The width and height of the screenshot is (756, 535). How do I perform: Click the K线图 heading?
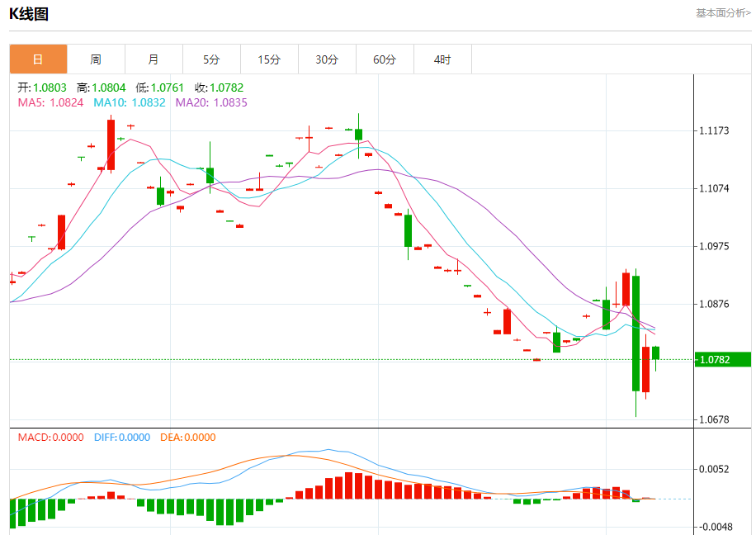point(29,14)
